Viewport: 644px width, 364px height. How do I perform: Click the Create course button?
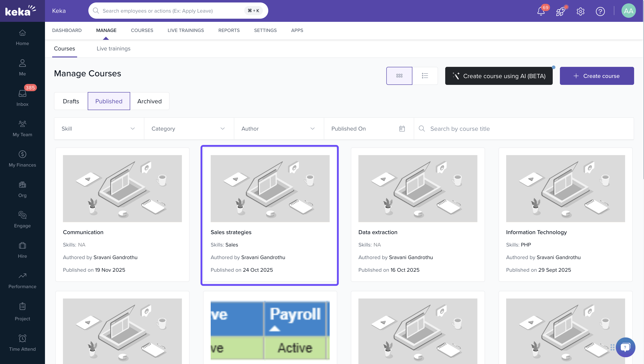coord(597,76)
